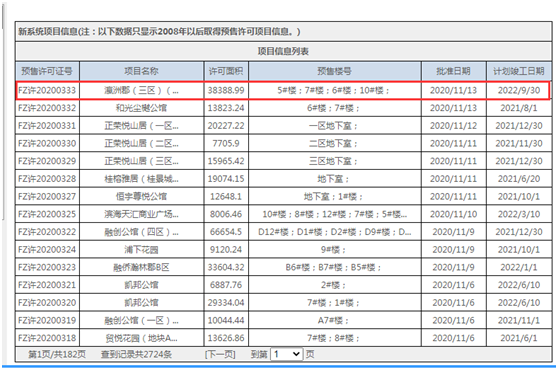Image resolution: width=558 pixels, height=370 pixels.
Task: Click area value 29334.04
Action: (226, 303)
